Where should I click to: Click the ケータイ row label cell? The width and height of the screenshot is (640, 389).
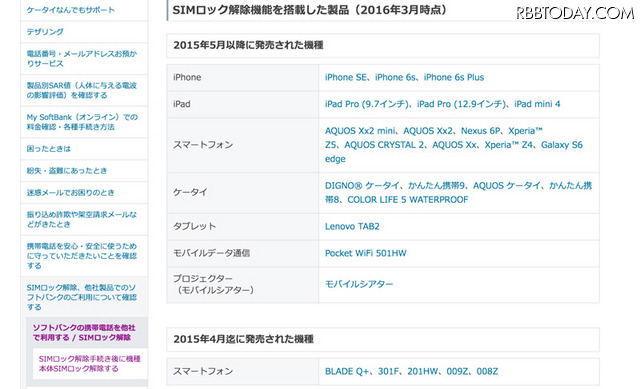[x=242, y=193]
